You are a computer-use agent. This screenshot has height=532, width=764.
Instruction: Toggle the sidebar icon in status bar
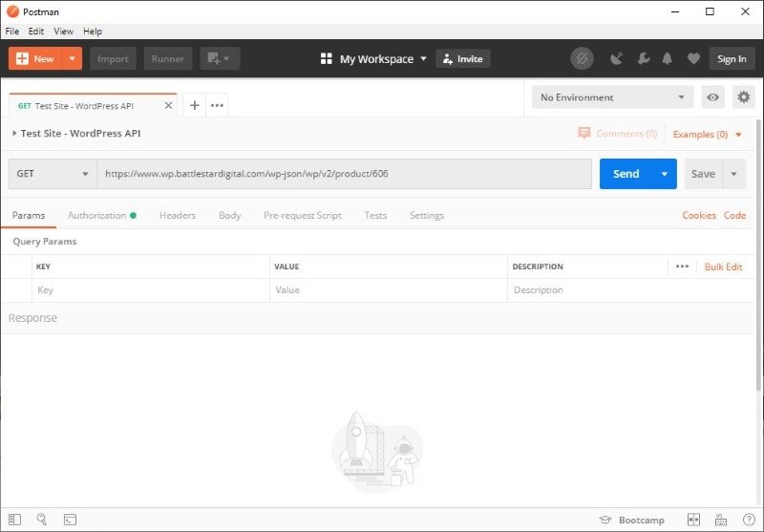point(14,520)
